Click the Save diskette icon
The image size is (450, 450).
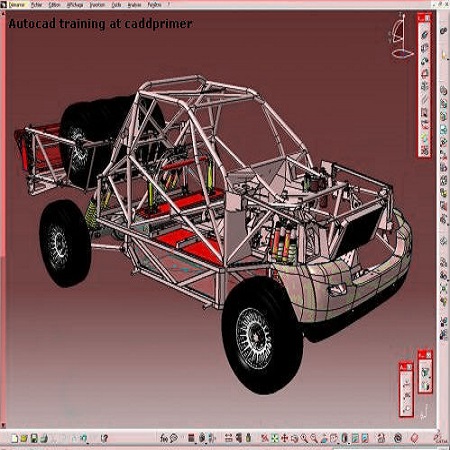pos(34,438)
